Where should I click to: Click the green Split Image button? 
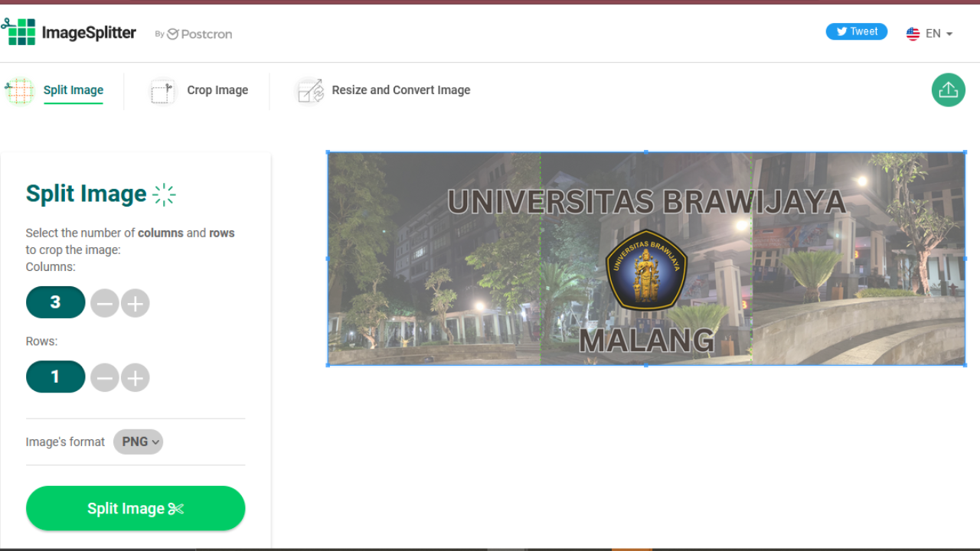pos(136,508)
